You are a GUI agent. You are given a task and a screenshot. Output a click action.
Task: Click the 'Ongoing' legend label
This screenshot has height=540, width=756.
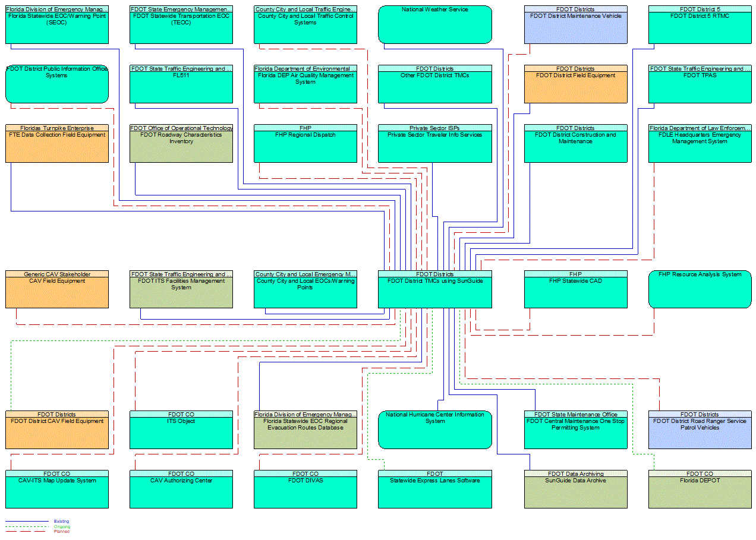(62, 526)
